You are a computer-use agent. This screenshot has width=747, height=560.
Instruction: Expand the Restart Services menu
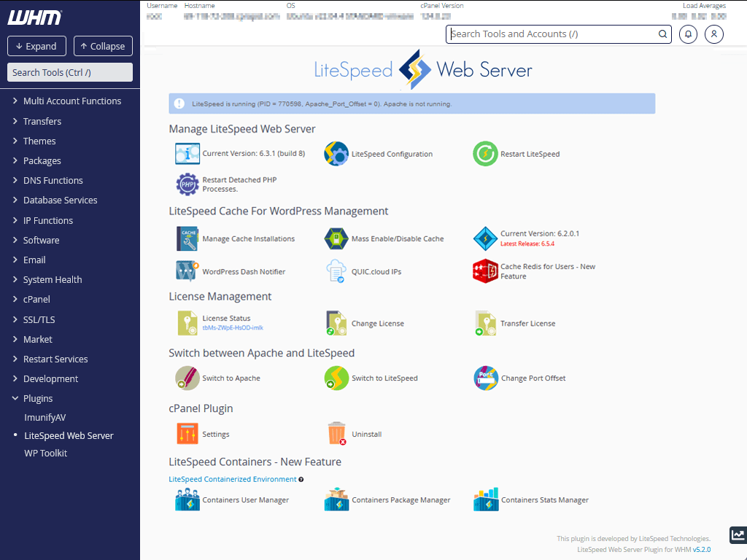tap(54, 359)
